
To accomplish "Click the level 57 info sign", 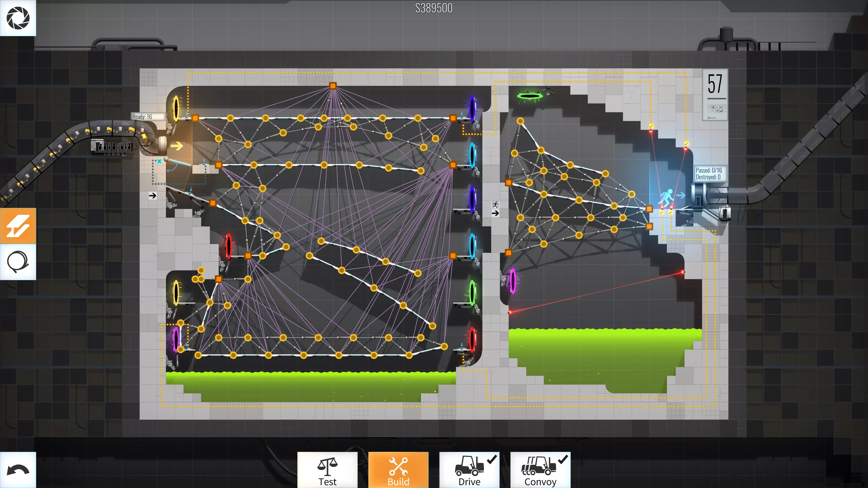I will (x=715, y=95).
